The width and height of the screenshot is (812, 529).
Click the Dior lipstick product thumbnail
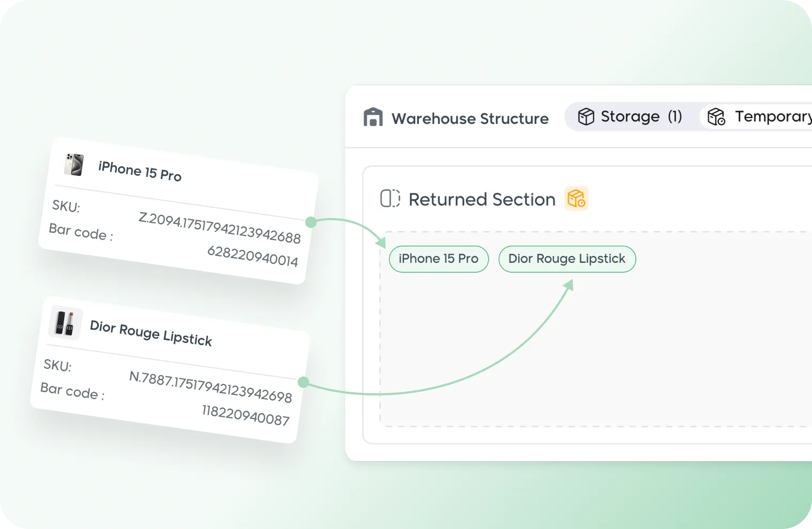point(65,323)
